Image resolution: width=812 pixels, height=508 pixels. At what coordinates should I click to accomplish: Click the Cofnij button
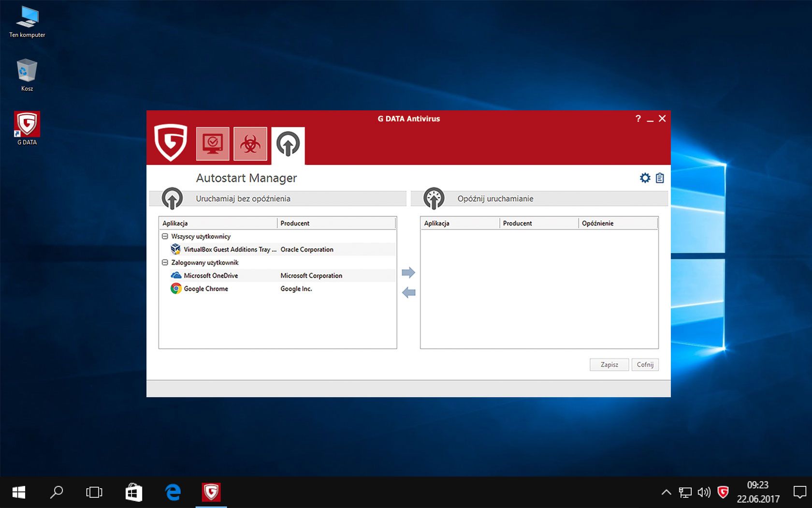pos(645,365)
